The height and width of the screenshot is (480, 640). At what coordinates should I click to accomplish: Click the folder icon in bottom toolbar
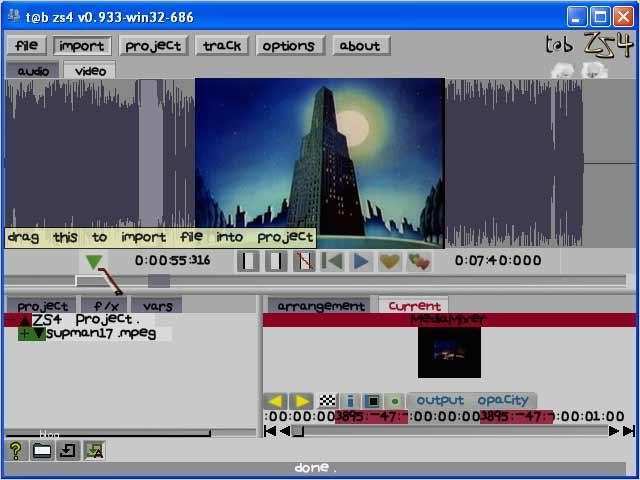click(42, 451)
